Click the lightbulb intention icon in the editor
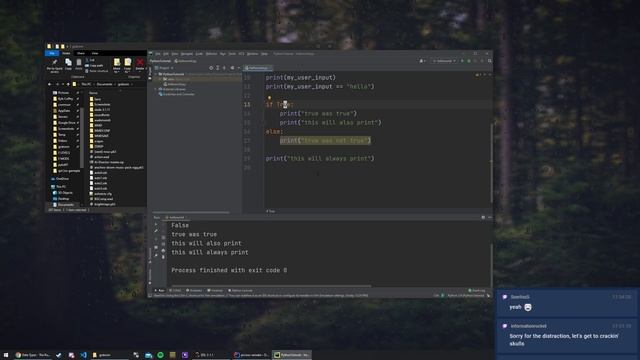Viewport: 640px width, 360px height. (269, 98)
